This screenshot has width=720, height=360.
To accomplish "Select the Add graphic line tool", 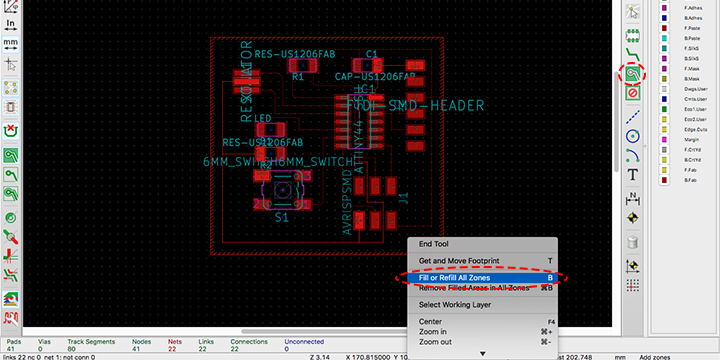I will [x=633, y=117].
